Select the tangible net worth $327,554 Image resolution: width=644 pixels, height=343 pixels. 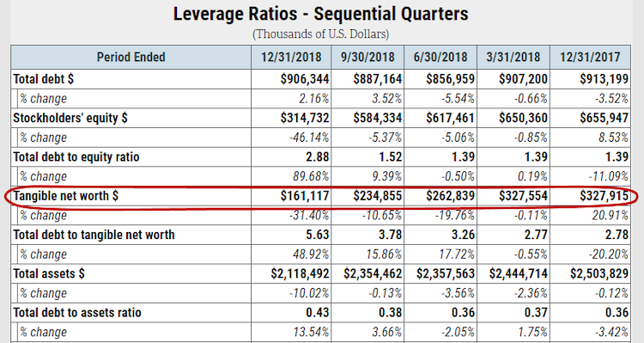tap(523, 196)
